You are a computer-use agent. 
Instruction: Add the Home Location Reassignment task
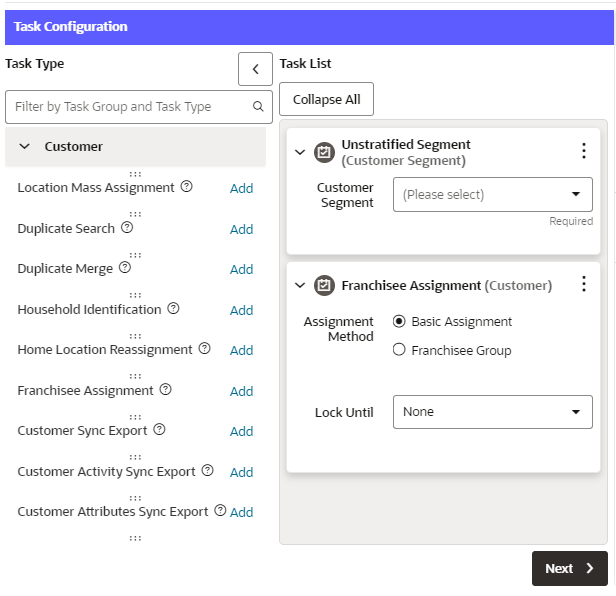(242, 350)
